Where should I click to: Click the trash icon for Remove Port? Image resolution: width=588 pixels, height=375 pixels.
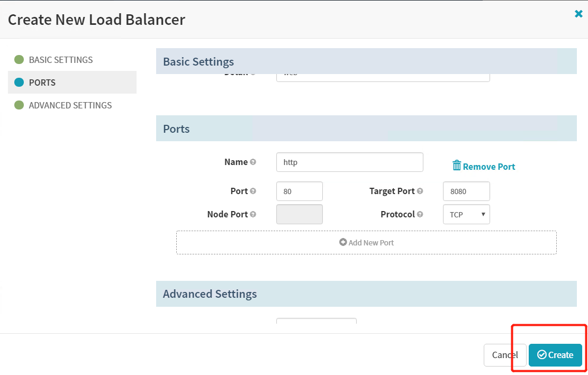[x=457, y=166]
